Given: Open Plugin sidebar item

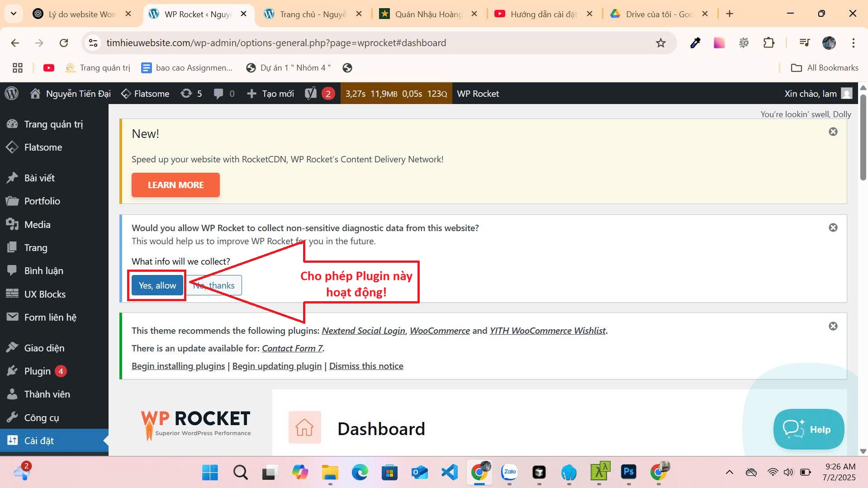Looking at the screenshot, I should tap(54, 371).
